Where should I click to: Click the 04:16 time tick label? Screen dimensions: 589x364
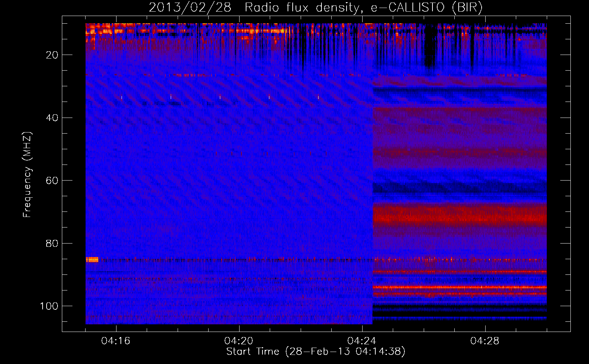click(116, 341)
